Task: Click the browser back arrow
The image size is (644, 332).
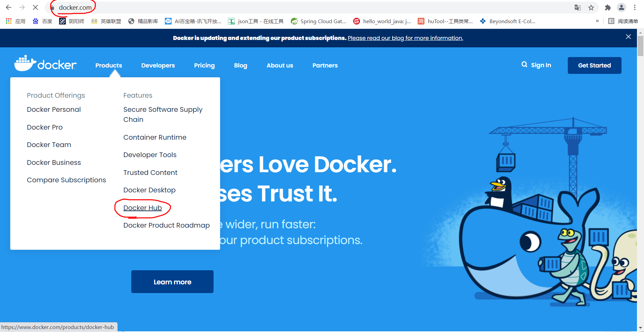Action: (9, 7)
